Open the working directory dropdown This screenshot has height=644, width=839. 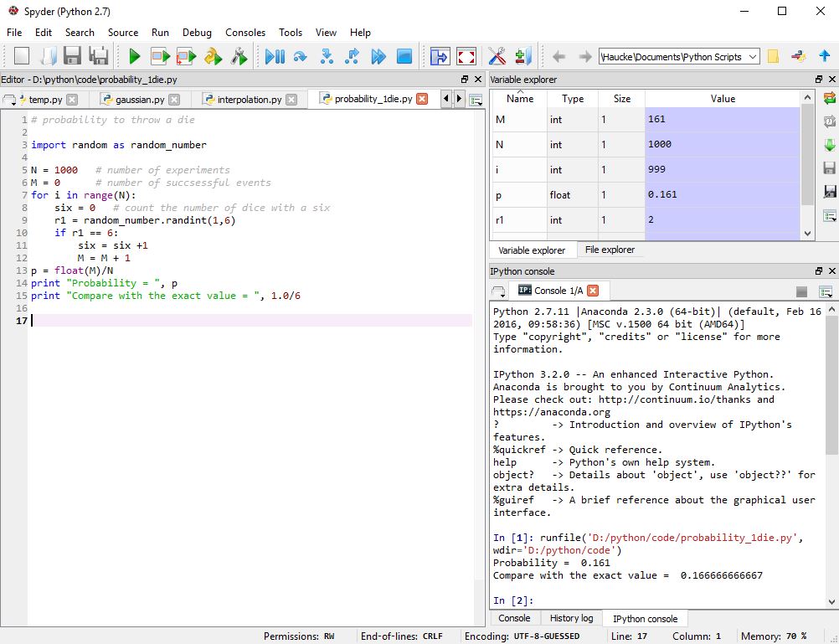pos(752,57)
